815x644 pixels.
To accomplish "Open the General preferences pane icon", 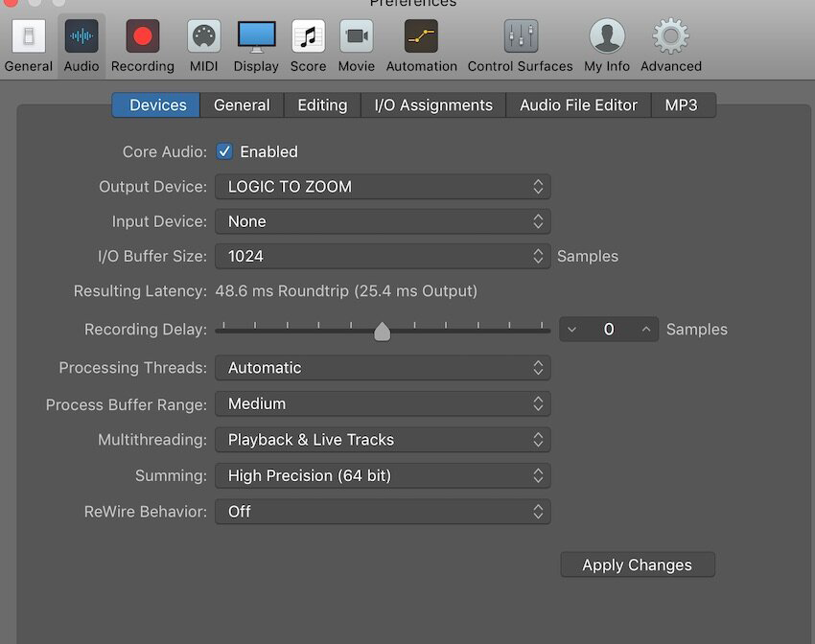I will click(29, 36).
